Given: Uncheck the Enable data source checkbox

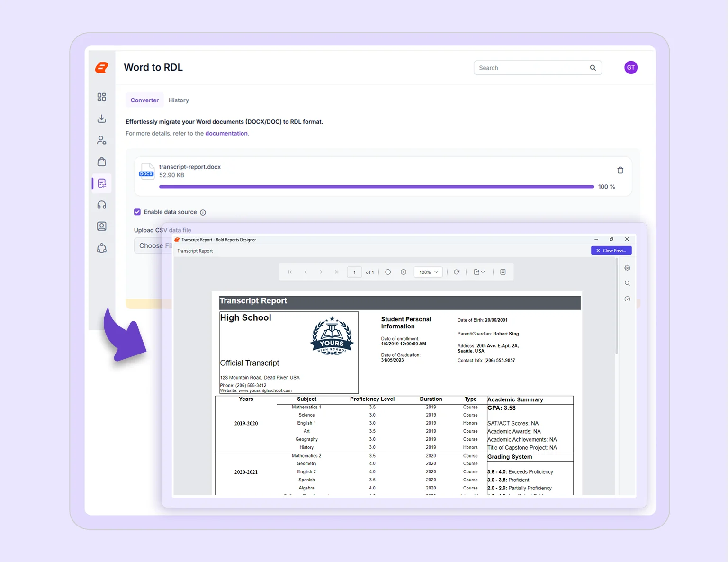Looking at the screenshot, I should [137, 212].
